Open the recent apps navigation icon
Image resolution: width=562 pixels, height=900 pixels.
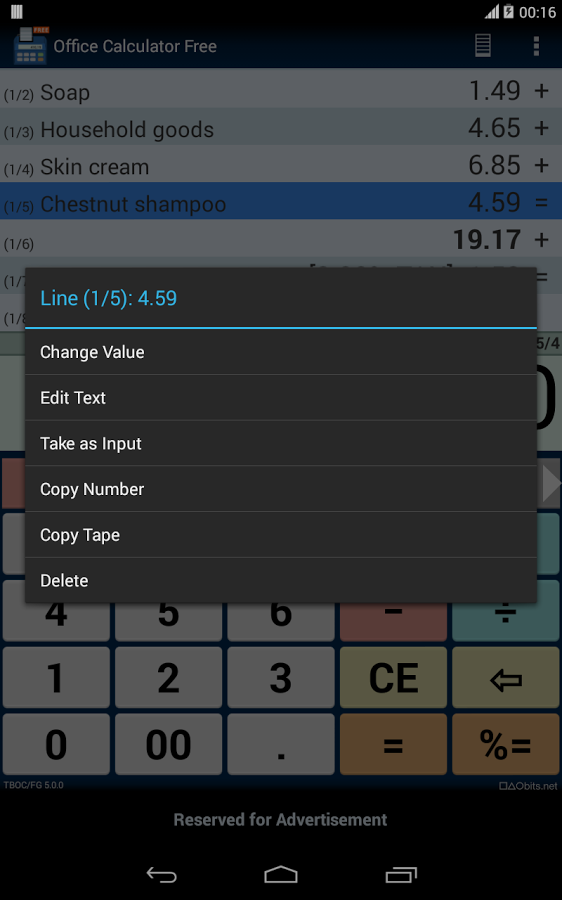coord(401,874)
